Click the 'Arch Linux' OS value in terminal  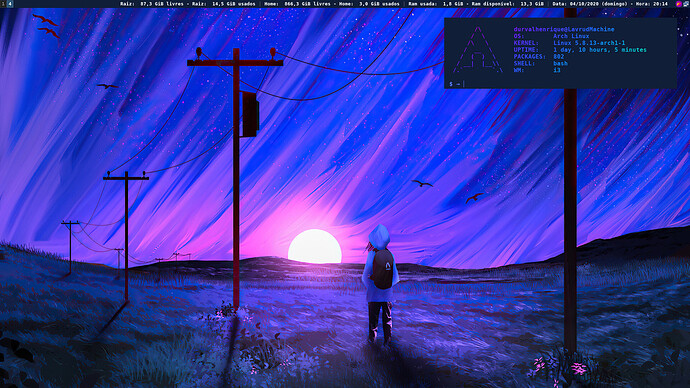[x=571, y=36]
